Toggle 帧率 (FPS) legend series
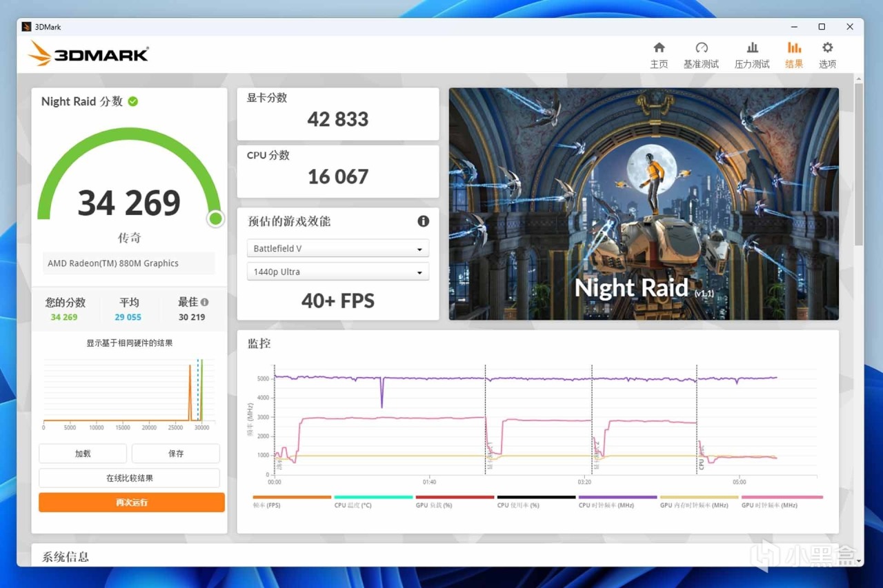883x588 pixels. [292, 502]
